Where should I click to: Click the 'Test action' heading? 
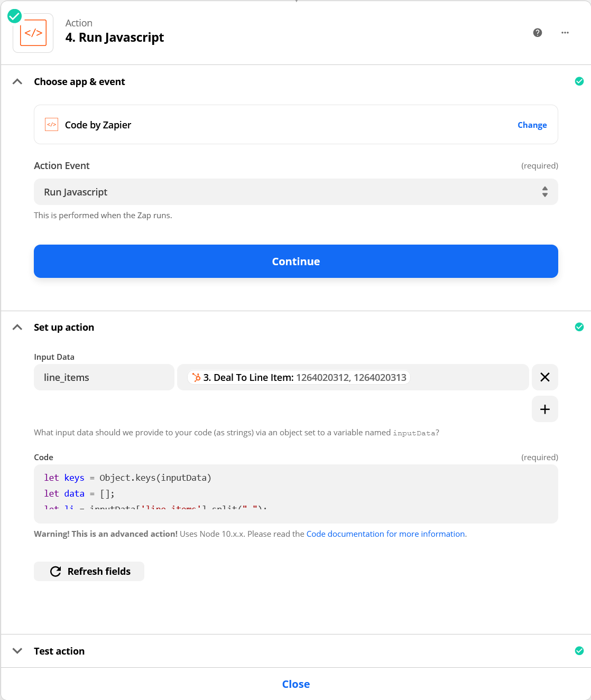coord(59,651)
